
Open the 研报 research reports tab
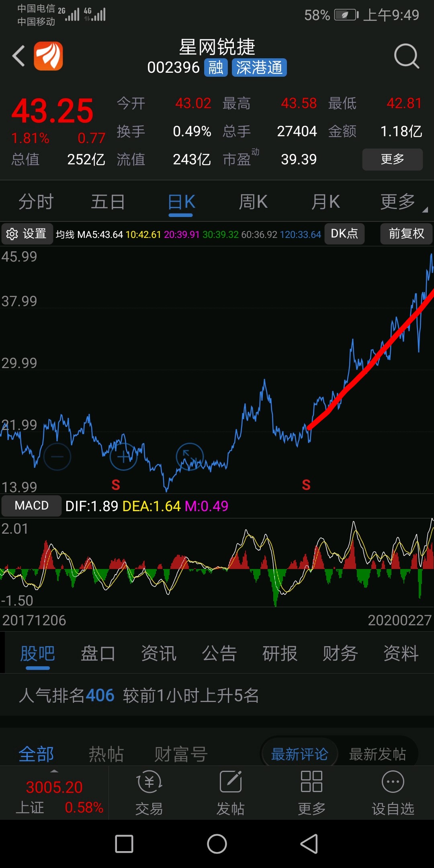(280, 653)
